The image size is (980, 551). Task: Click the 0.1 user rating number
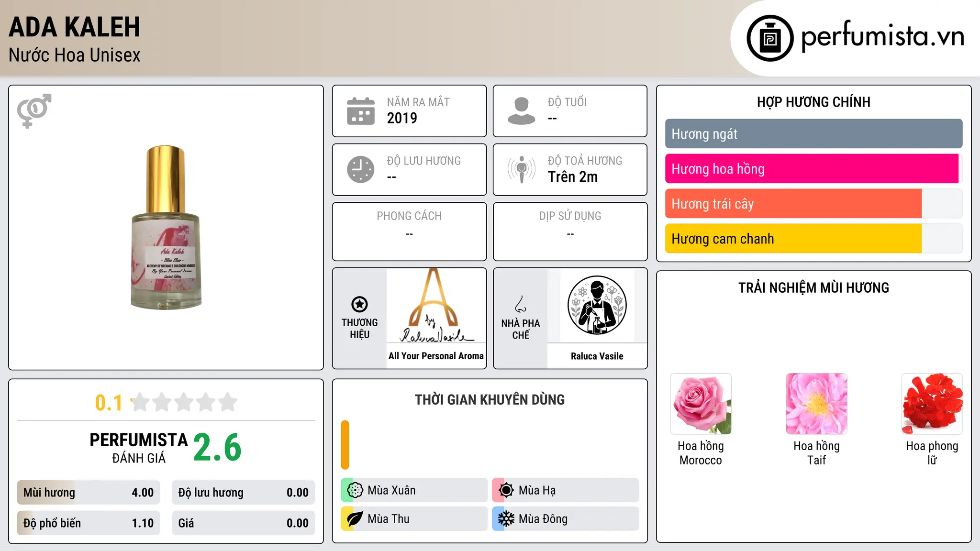tap(109, 403)
